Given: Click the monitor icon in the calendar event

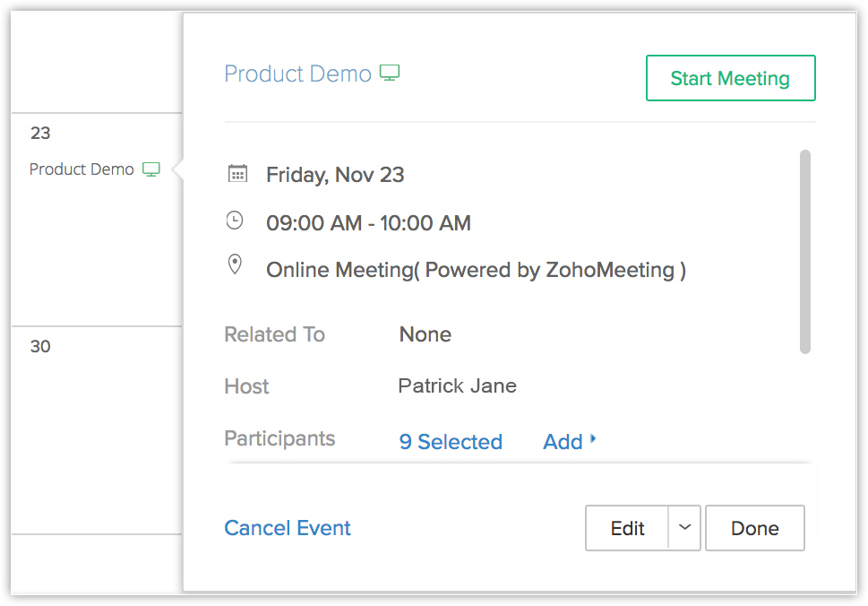Looking at the screenshot, I should coord(151,169).
